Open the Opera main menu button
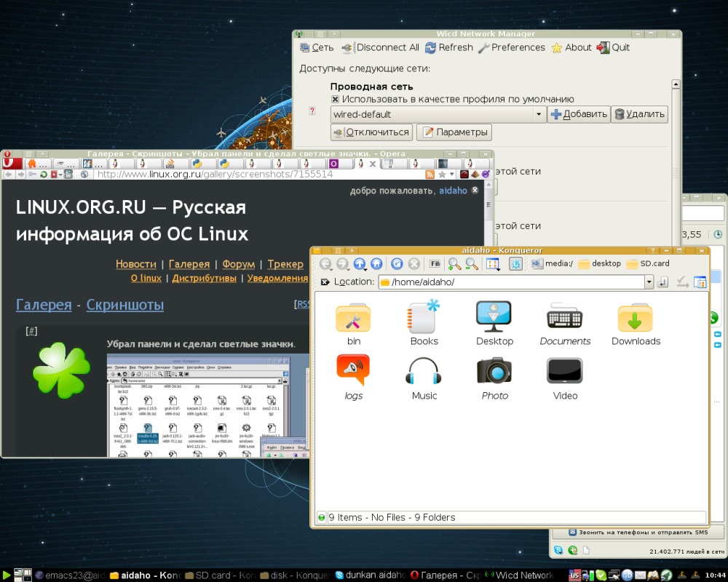This screenshot has width=728, height=582. click(x=12, y=164)
